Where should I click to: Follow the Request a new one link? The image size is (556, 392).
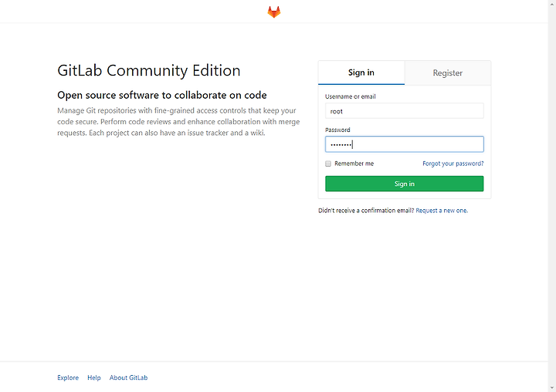point(442,211)
